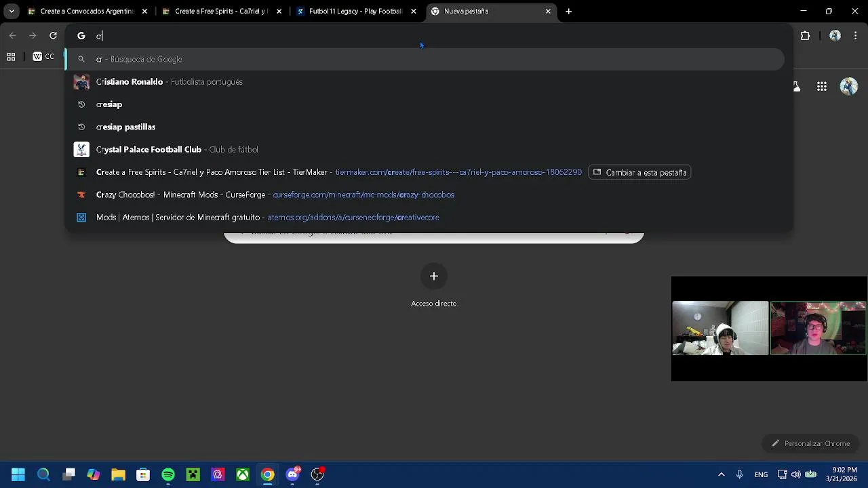868x488 pixels.
Task: Open the tab search dropdown arrow
Action: click(x=12, y=11)
